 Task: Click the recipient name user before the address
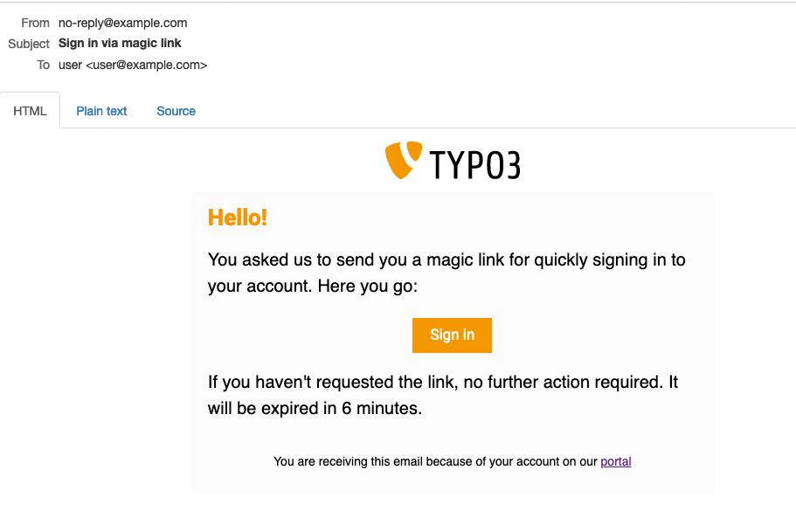tap(70, 65)
